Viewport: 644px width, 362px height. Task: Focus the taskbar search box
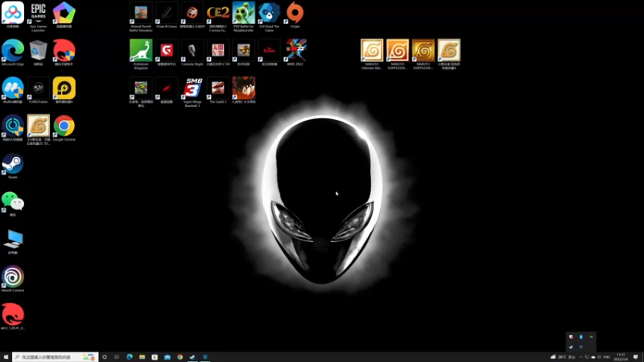point(55,357)
